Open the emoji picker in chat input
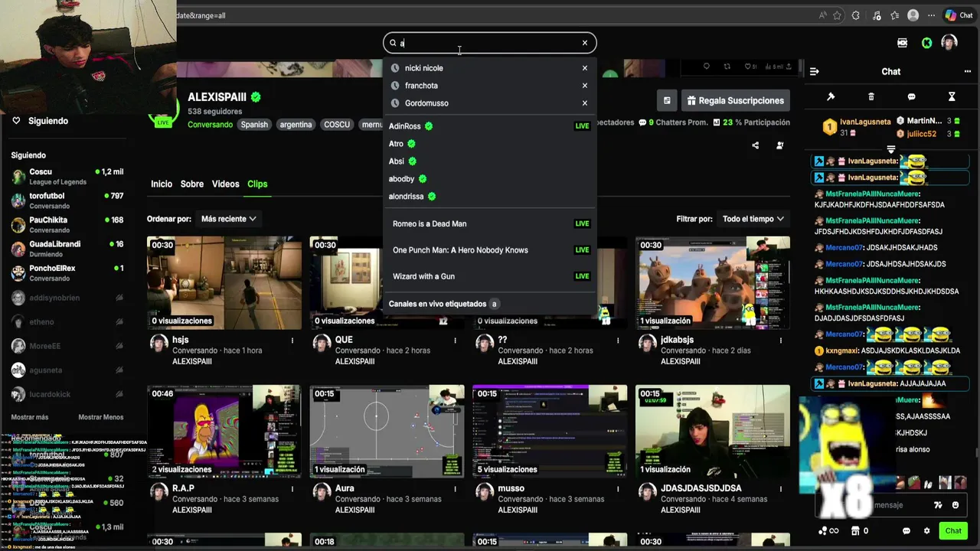 [955, 505]
